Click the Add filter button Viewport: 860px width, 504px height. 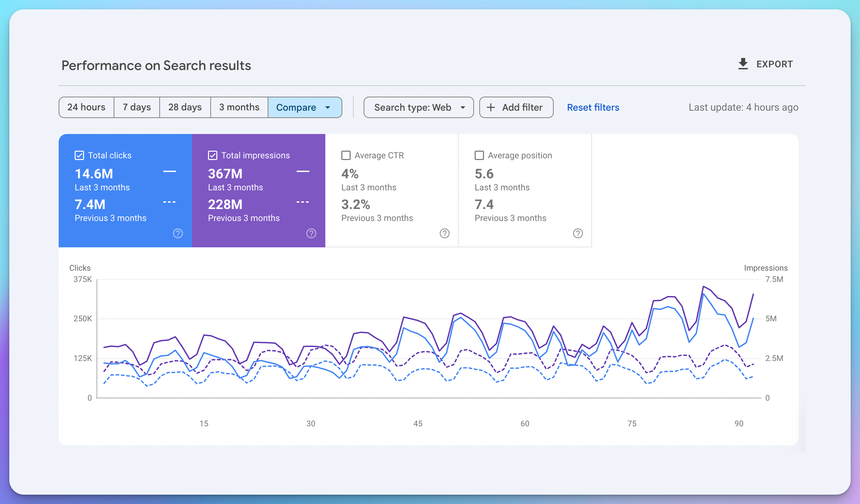[516, 107]
